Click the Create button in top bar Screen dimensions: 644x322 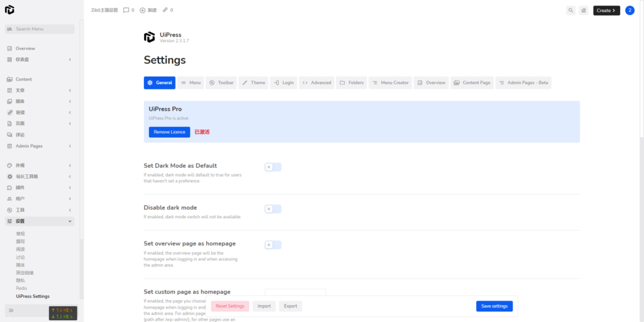pos(606,10)
